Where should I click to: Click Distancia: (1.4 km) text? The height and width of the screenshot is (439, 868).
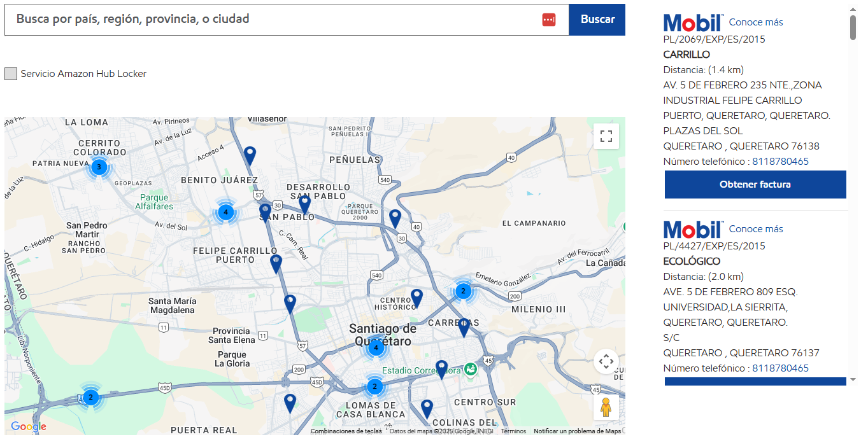click(704, 70)
